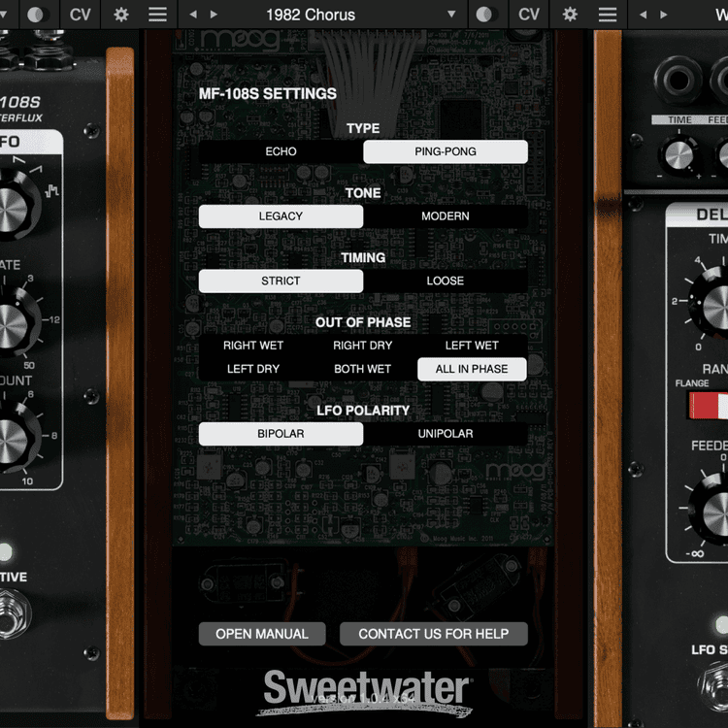
Task: Choose LEGACY tone
Action: pyautogui.click(x=281, y=215)
